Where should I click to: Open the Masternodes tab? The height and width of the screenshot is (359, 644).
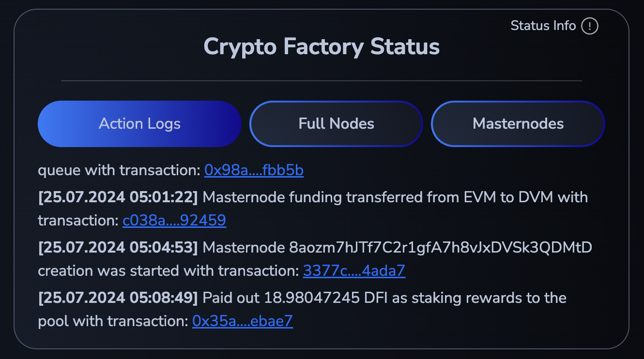518,124
